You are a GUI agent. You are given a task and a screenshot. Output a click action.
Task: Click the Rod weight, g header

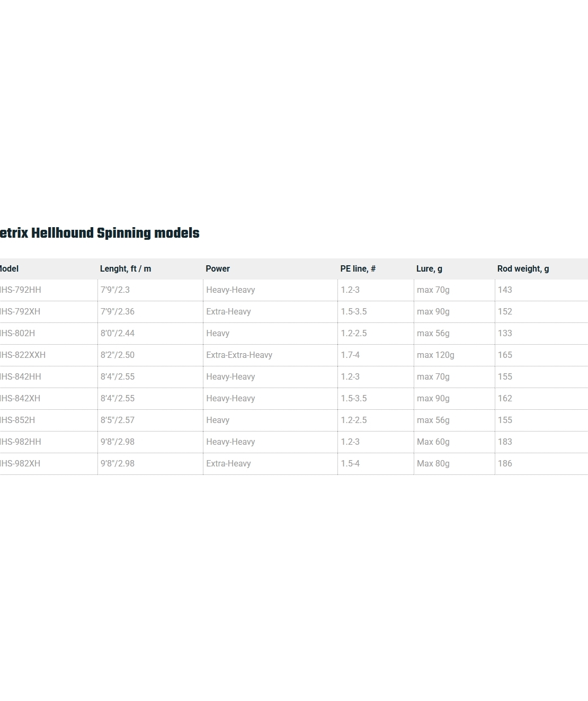coord(523,269)
